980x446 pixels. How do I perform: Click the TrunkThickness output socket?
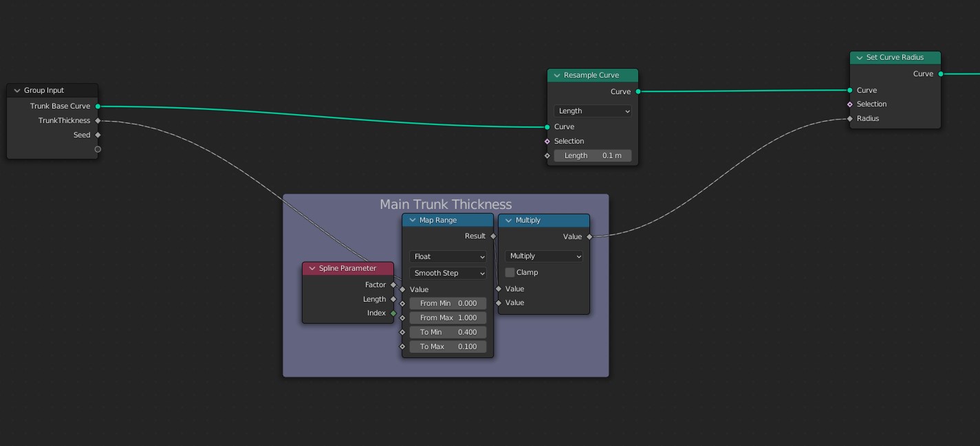coord(98,121)
